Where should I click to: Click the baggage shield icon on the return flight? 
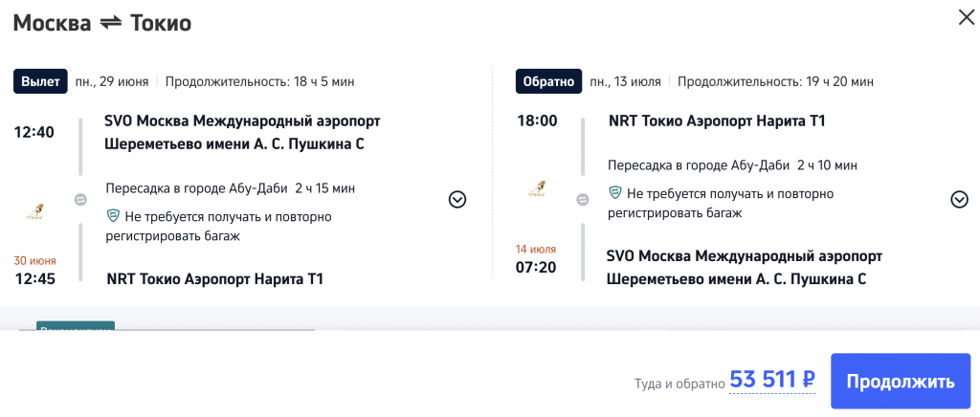(615, 194)
